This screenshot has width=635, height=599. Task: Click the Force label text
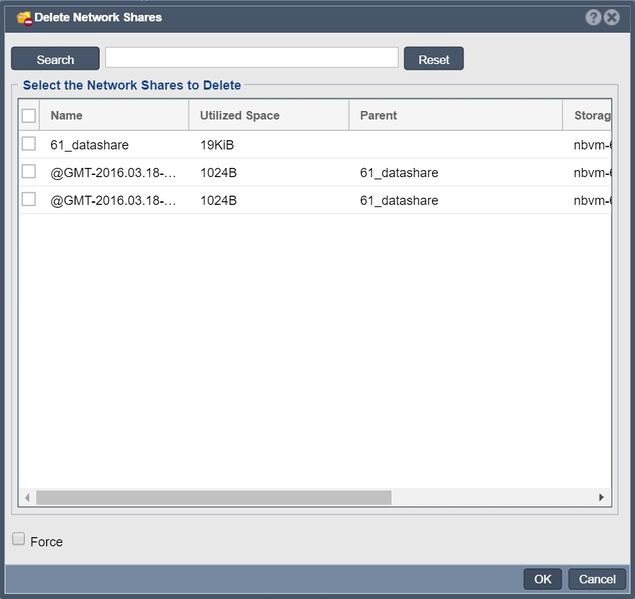[47, 542]
